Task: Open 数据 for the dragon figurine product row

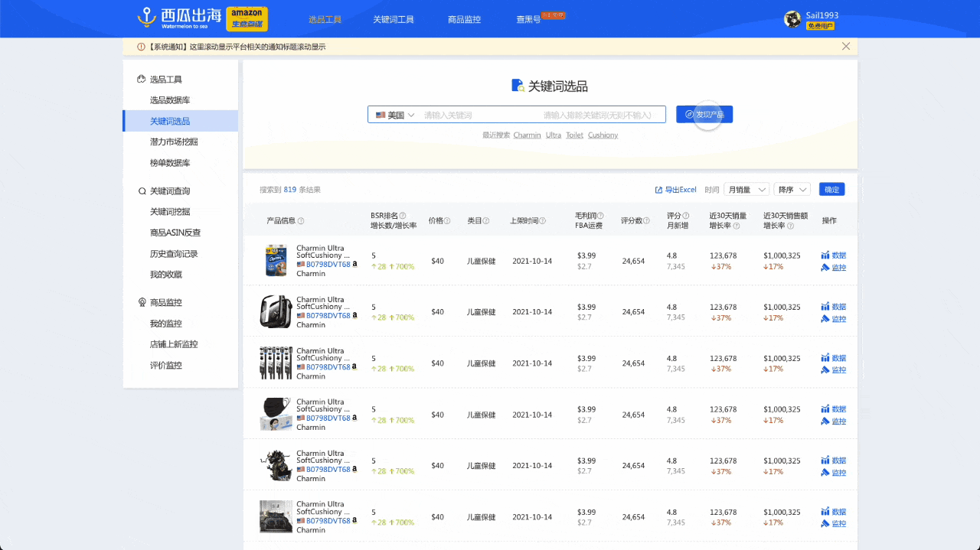Action: pyautogui.click(x=833, y=461)
